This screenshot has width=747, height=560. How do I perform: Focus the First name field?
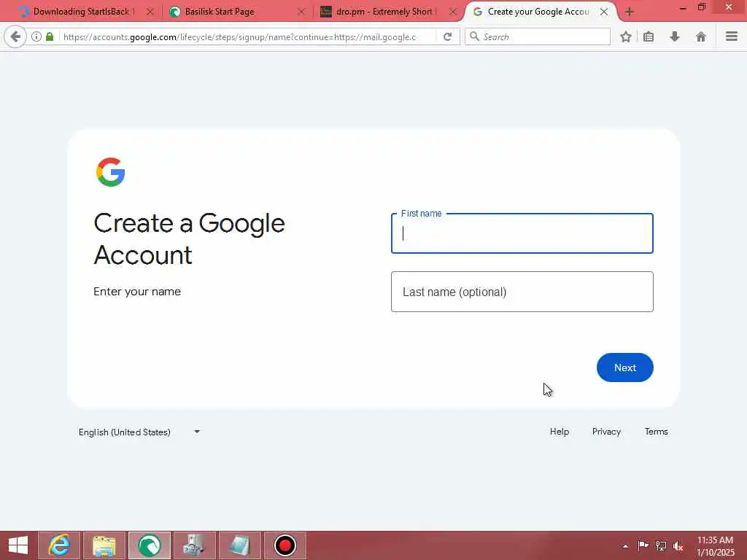522,233
